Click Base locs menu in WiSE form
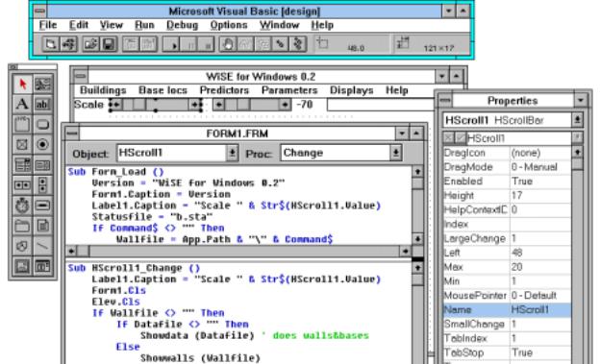The height and width of the screenshot is (364, 600). pos(162,90)
